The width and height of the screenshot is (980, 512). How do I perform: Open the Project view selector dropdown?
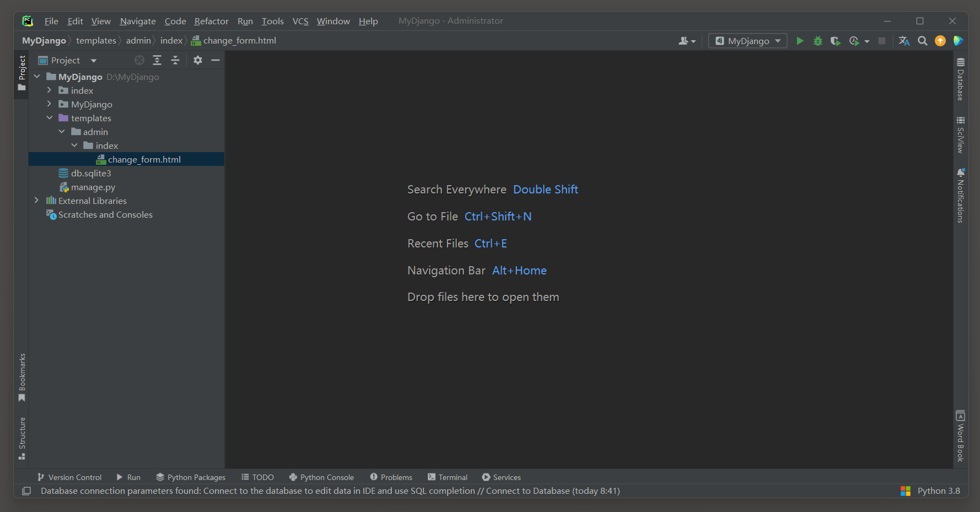67,60
